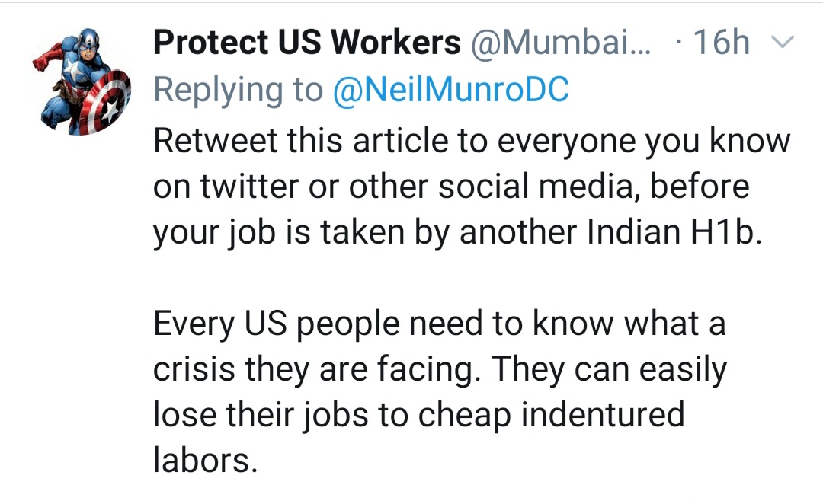Open the Protect US Workers profile name
This screenshot has width=823, height=504.
click(306, 43)
